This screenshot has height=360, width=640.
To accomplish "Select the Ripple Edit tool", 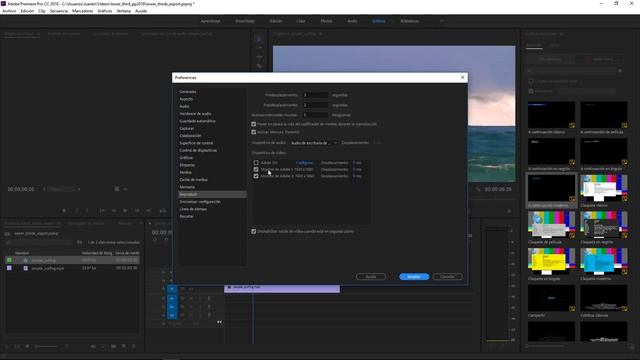I will click(259, 57).
